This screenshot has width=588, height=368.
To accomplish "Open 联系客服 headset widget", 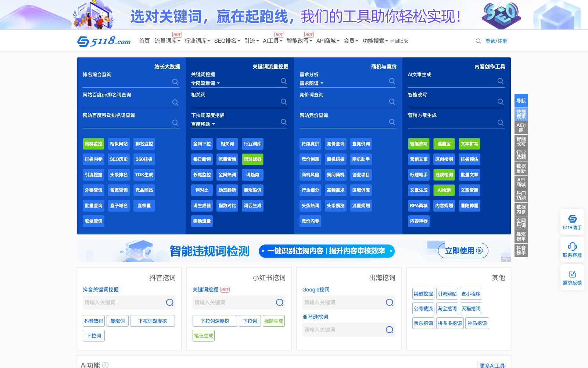I will (572, 250).
